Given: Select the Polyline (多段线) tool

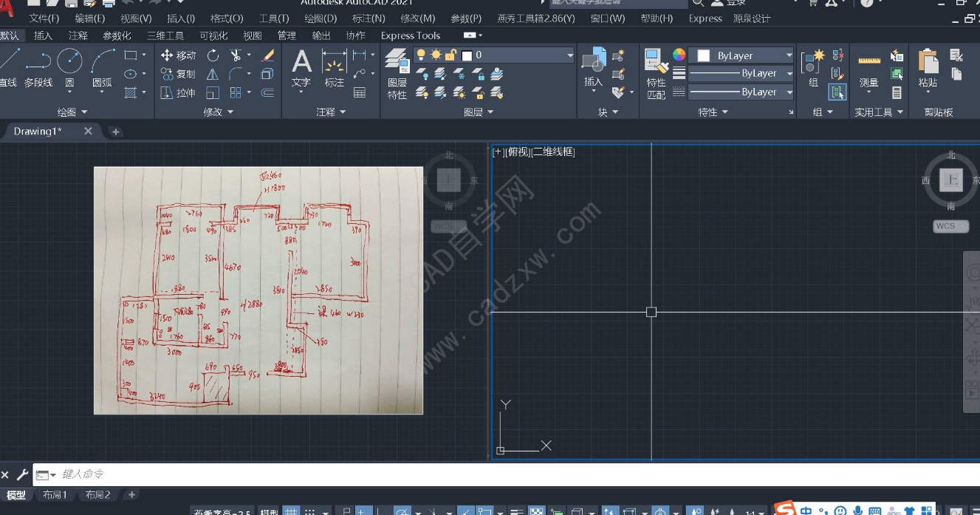Looking at the screenshot, I should click(38, 68).
